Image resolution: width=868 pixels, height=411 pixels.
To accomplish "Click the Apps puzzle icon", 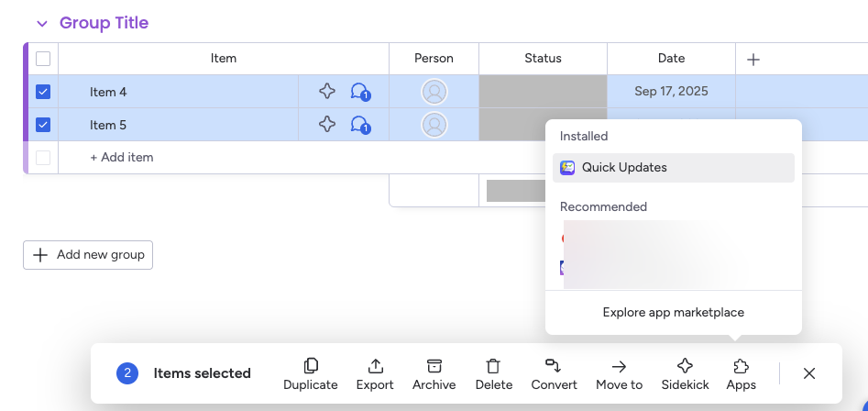I will (741, 366).
